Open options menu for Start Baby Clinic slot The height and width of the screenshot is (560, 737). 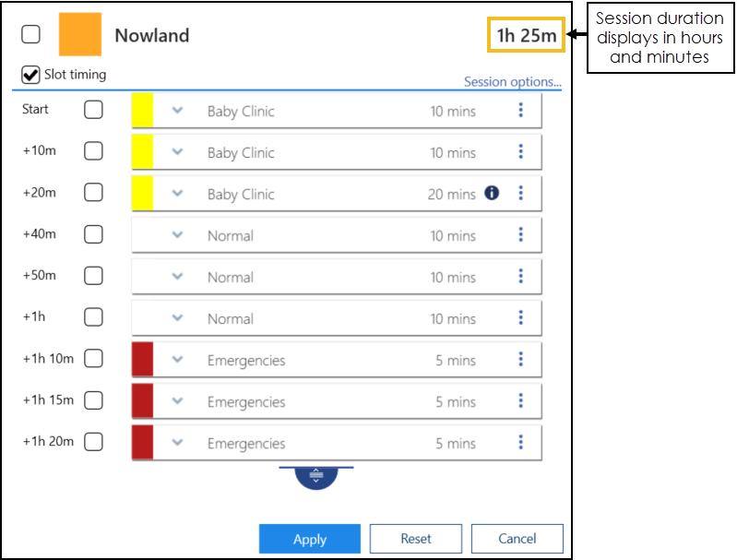[x=520, y=111]
